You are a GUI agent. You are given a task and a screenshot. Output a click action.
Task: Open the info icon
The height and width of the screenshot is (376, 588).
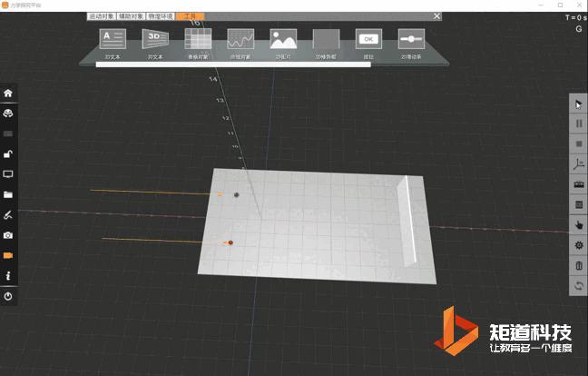(8, 276)
